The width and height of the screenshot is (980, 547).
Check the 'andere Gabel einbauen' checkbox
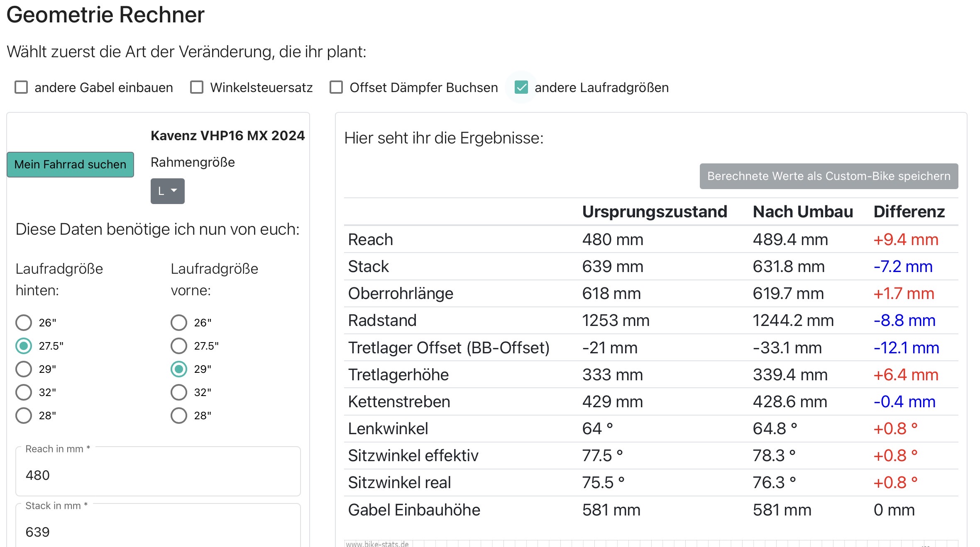click(21, 88)
